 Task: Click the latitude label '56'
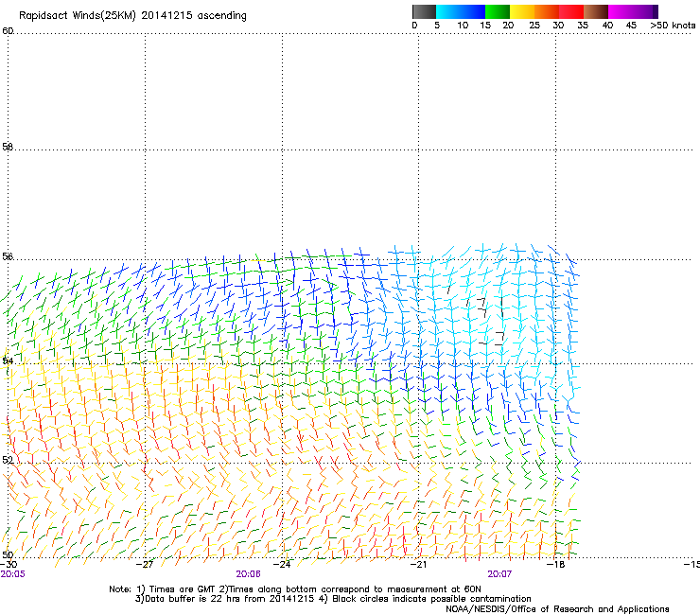point(8,256)
